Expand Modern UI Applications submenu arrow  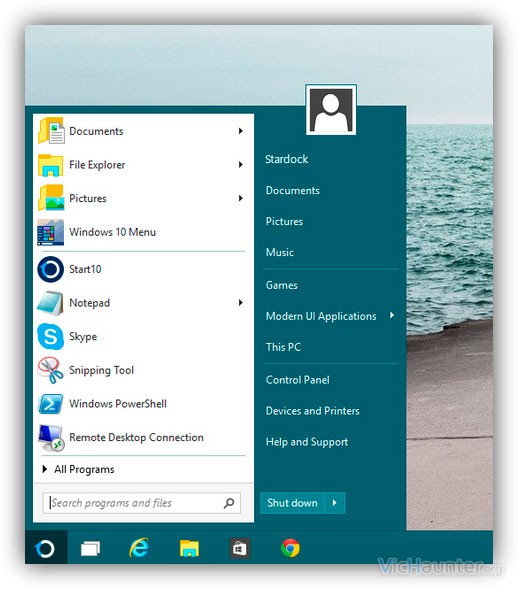392,315
